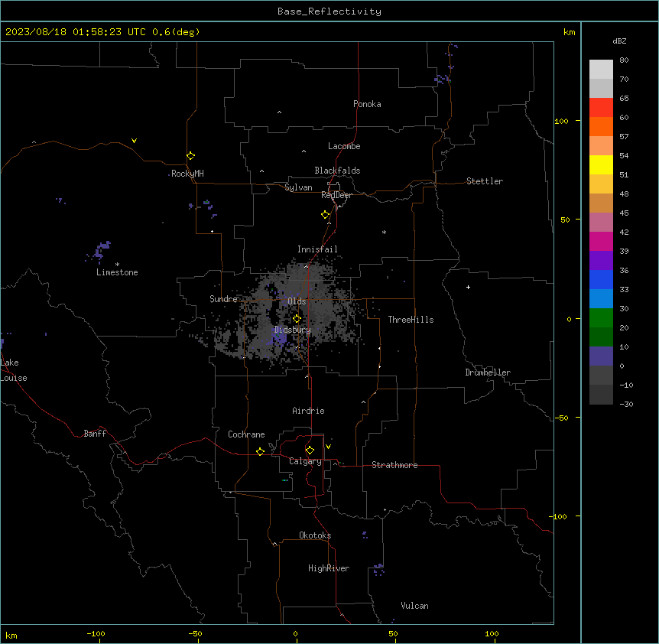Click the yellow 54 dBZ legend swatch

[601, 164]
